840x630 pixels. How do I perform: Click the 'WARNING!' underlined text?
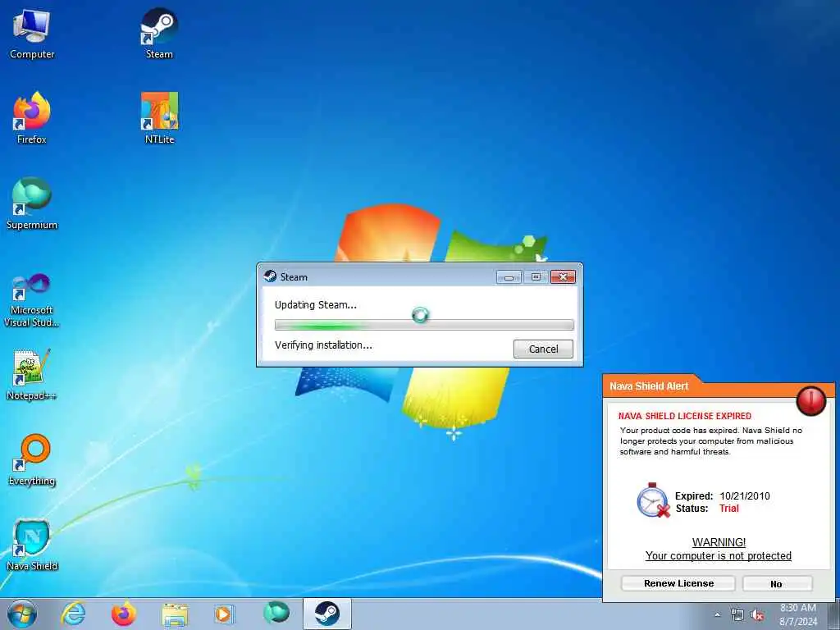[719, 542]
